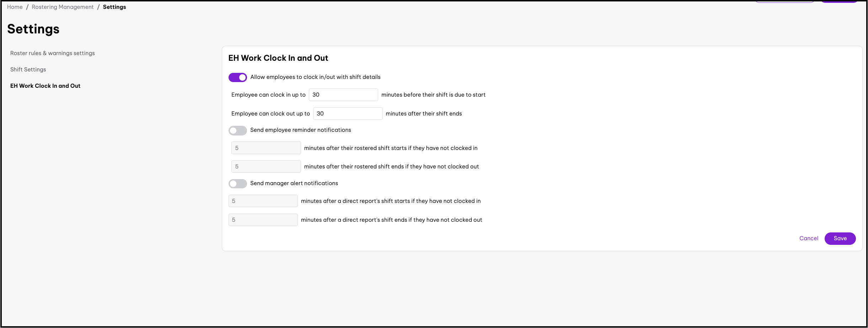
Task: Save the clock in and out settings
Action: coord(840,238)
